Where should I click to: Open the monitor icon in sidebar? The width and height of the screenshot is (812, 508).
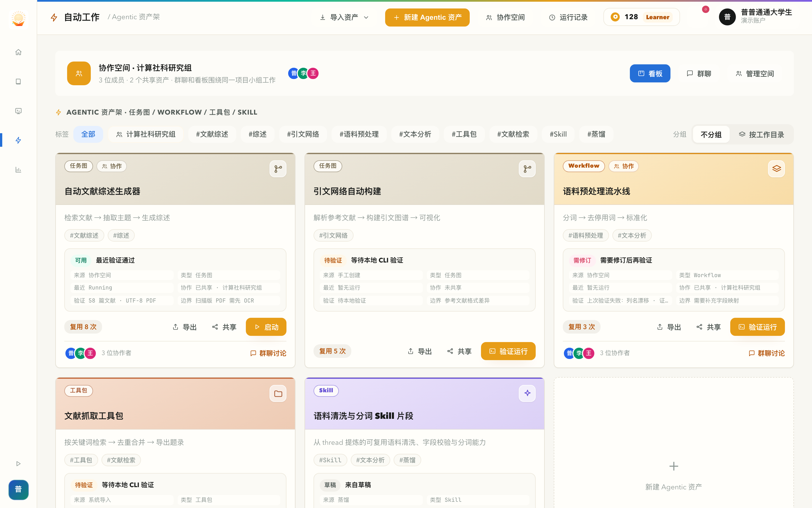tap(18, 111)
